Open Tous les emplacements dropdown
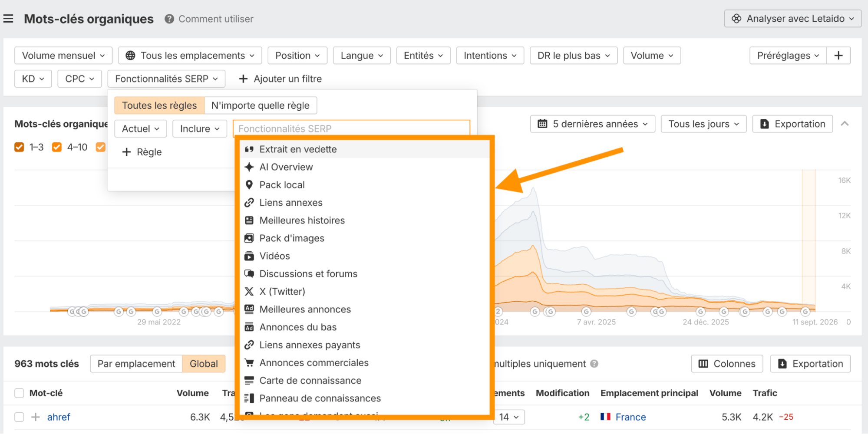 (190, 56)
